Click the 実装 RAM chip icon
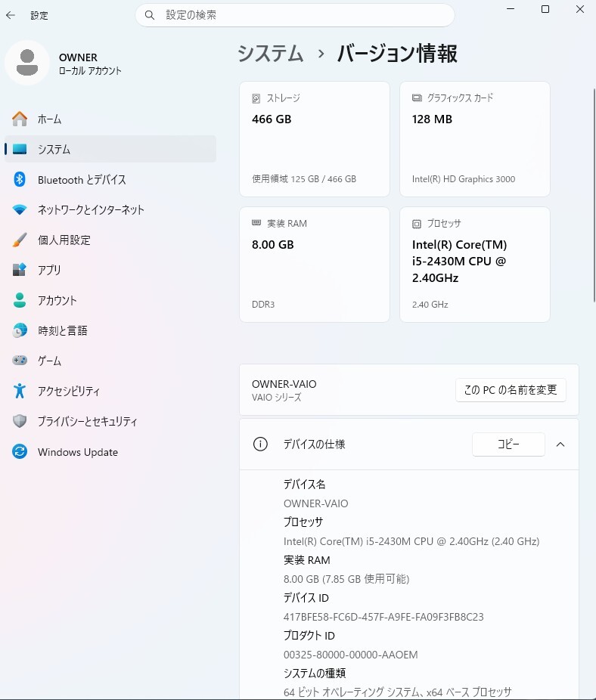 tap(256, 223)
